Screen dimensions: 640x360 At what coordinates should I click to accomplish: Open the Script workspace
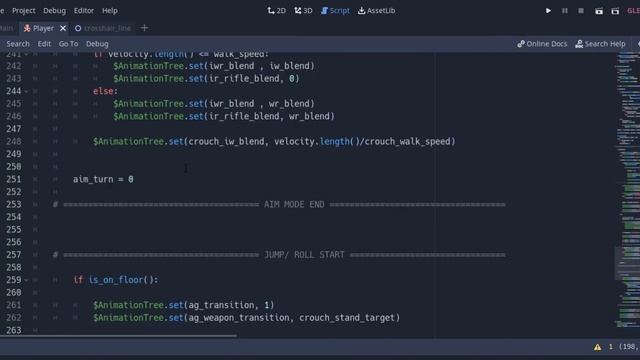335,11
